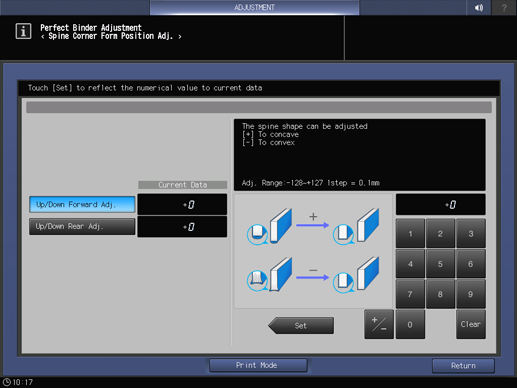
Task: Open help with the question mark icon
Action: point(504,7)
